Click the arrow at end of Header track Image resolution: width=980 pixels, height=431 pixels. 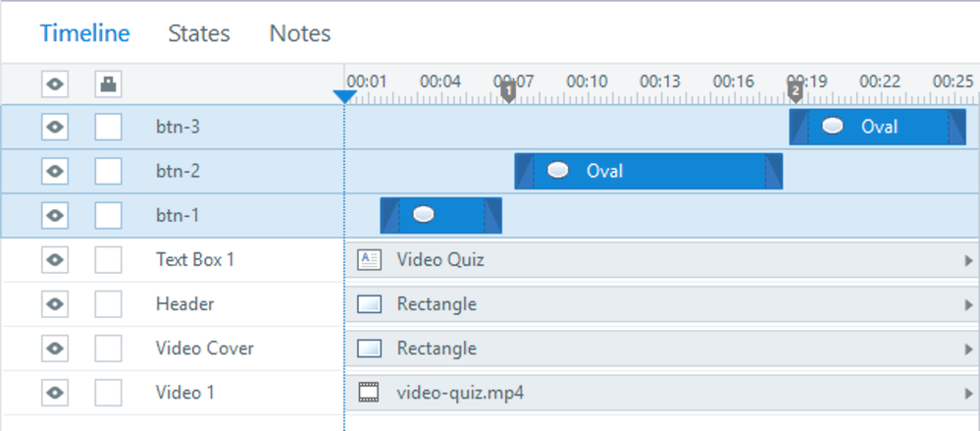969,305
